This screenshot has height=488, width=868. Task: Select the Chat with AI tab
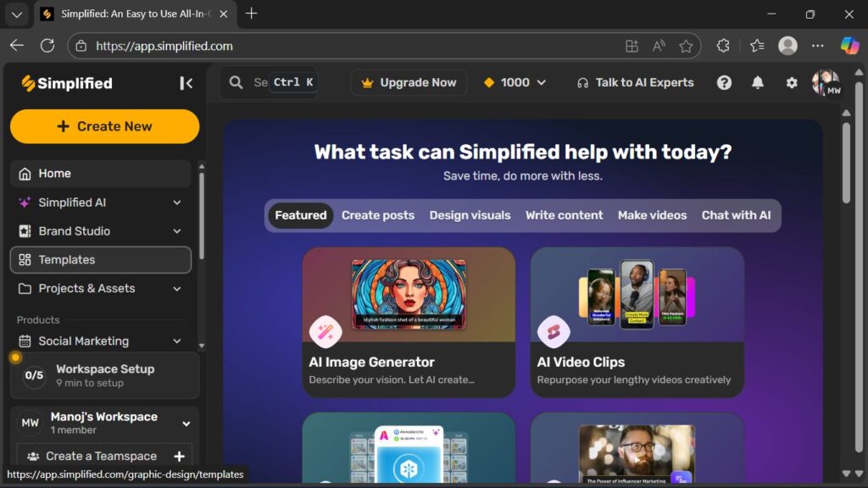736,215
